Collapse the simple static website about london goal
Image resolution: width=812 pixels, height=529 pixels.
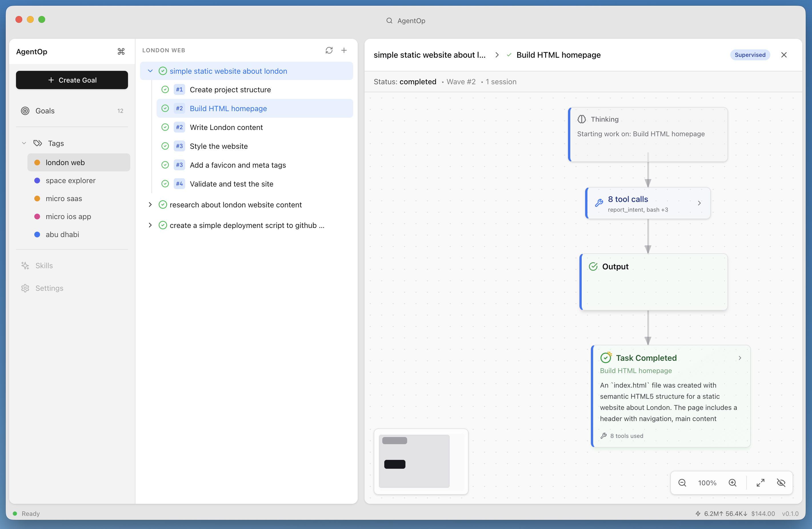(x=150, y=71)
